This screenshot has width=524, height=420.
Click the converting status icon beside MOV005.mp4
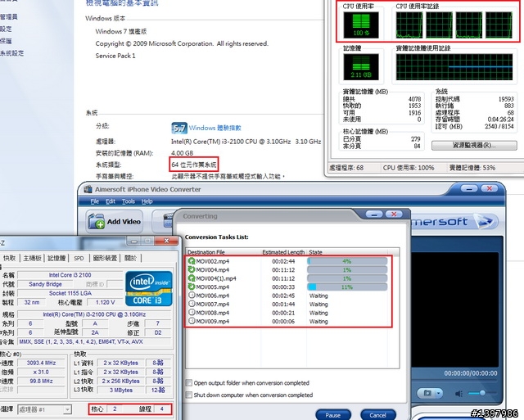pyautogui.click(x=192, y=287)
